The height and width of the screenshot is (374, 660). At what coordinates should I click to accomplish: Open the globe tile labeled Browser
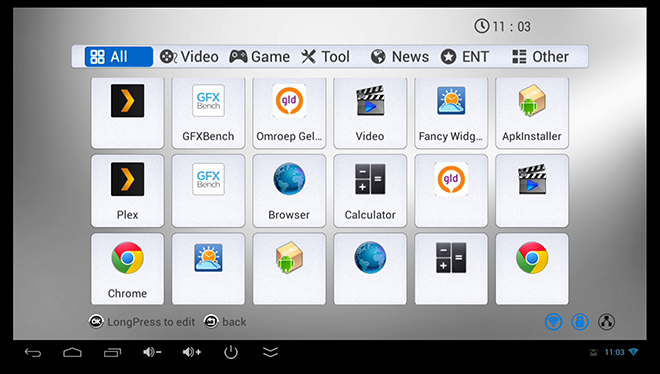(289, 191)
